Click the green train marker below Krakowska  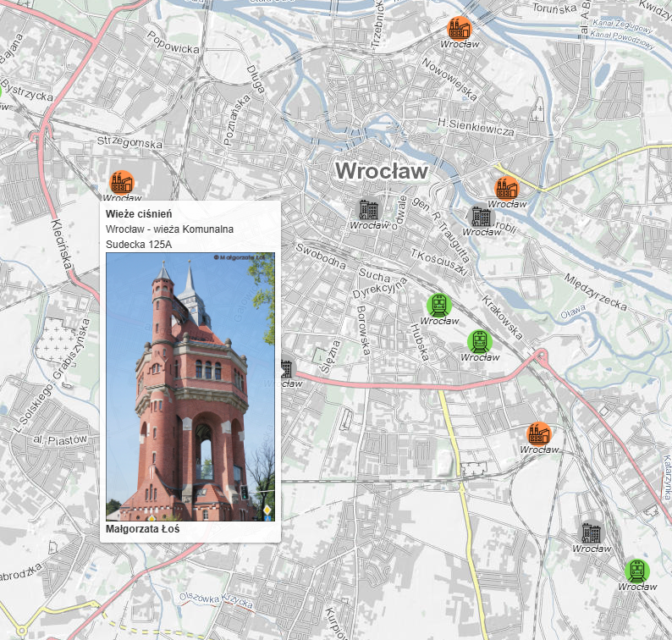[x=480, y=342]
